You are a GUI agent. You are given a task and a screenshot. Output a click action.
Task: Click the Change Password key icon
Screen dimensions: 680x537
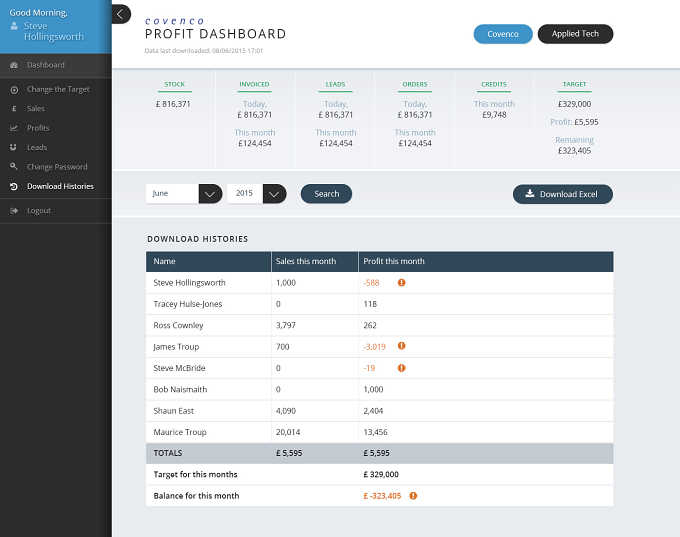pyautogui.click(x=14, y=167)
